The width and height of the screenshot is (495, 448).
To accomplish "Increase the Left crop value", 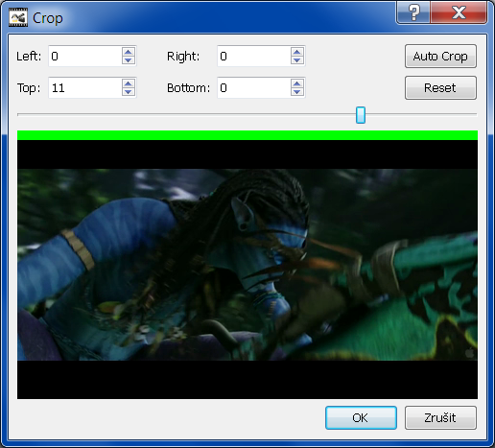I will [x=129, y=52].
